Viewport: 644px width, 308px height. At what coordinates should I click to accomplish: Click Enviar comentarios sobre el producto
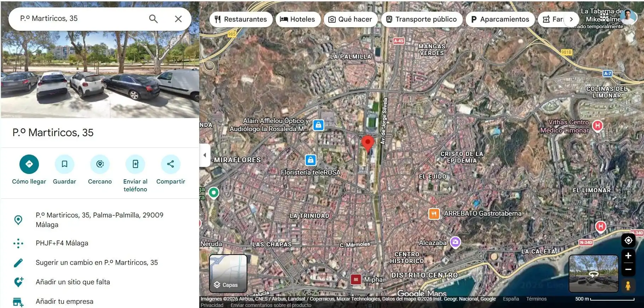pyautogui.click(x=271, y=305)
